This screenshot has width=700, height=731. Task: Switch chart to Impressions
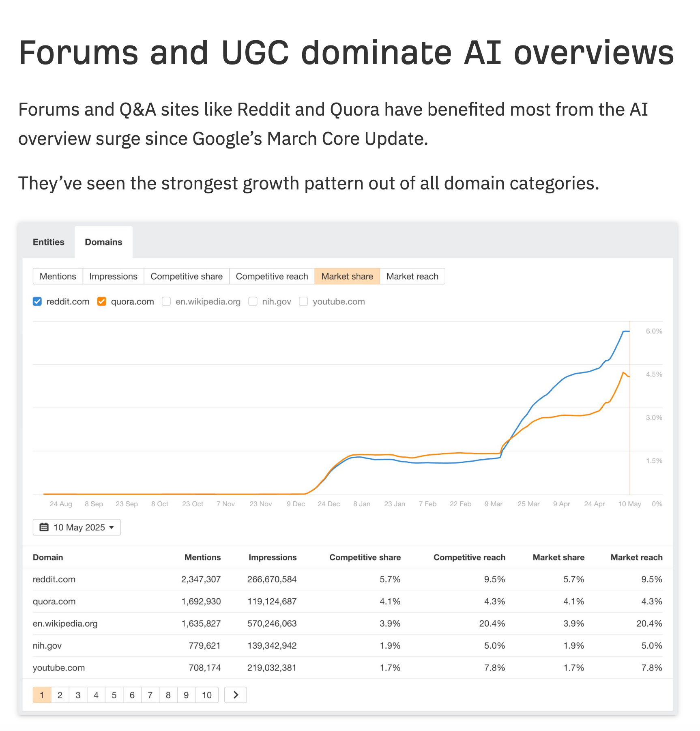(x=114, y=276)
